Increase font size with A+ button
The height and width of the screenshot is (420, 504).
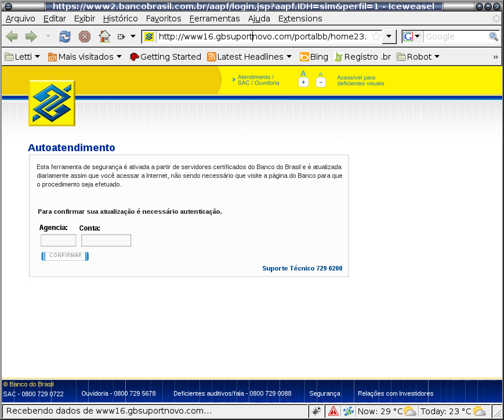(303, 82)
